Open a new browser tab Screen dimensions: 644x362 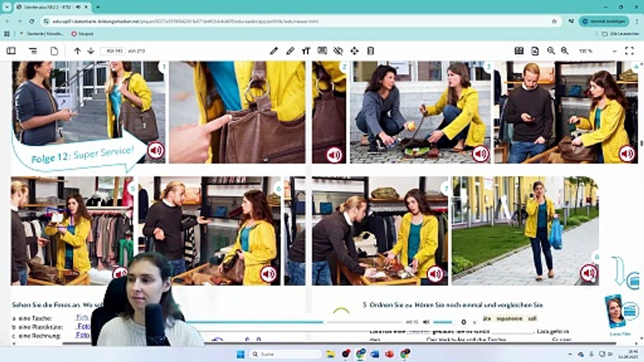tap(98, 7)
